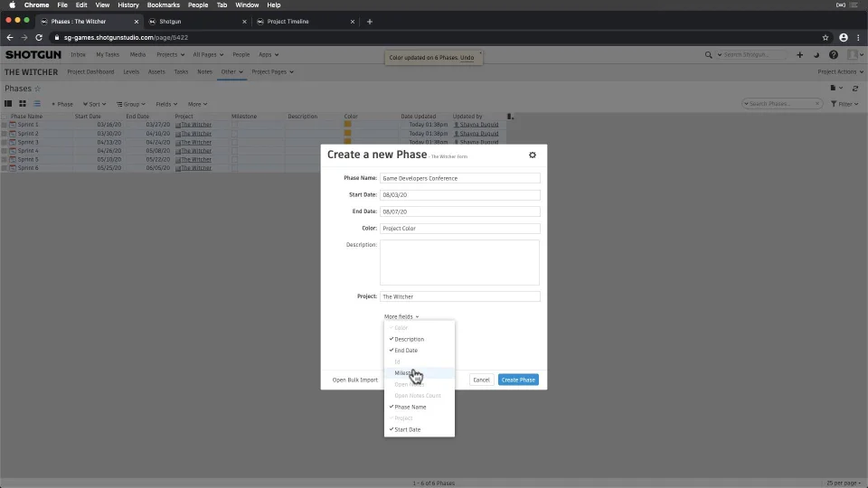
Task: Open the column configuration icon in table header
Action: pos(510,117)
